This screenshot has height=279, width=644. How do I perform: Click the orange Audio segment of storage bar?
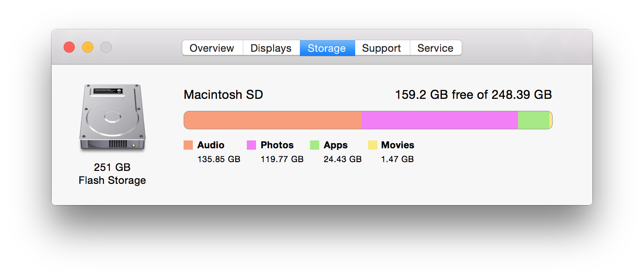point(272,120)
